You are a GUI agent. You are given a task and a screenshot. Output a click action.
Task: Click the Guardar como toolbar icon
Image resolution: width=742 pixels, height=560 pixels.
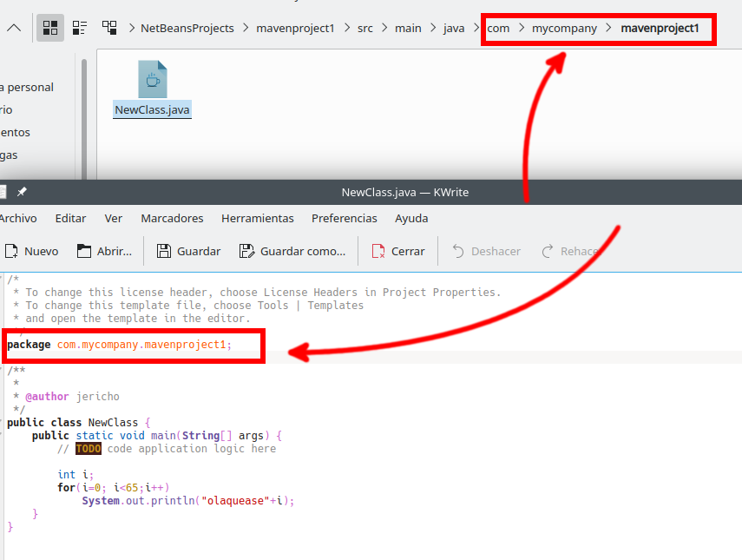(x=246, y=251)
